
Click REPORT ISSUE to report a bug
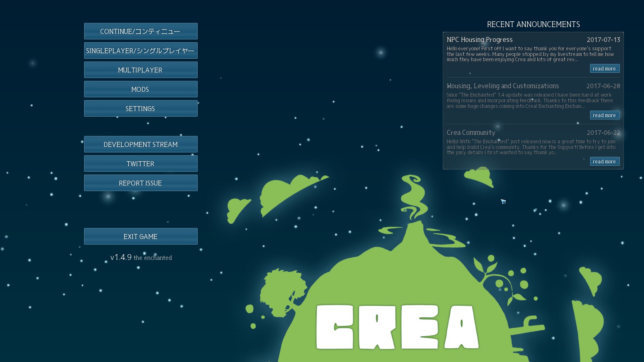click(x=140, y=183)
